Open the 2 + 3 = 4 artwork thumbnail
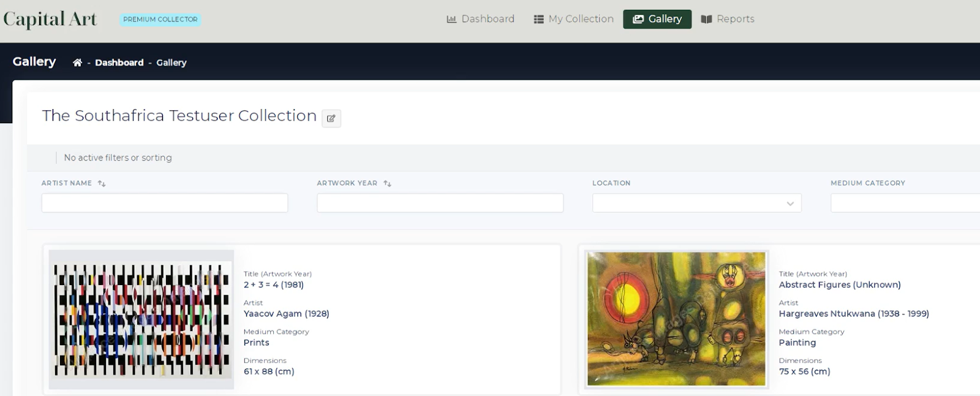 141,319
